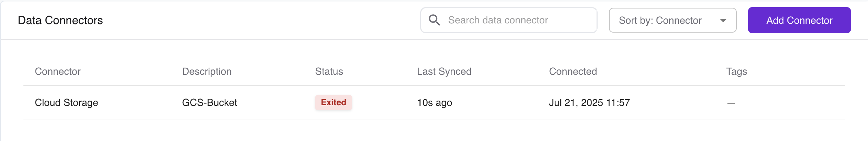Select the Cloud Storage table row
The height and width of the screenshot is (141, 868).
pyautogui.click(x=434, y=103)
